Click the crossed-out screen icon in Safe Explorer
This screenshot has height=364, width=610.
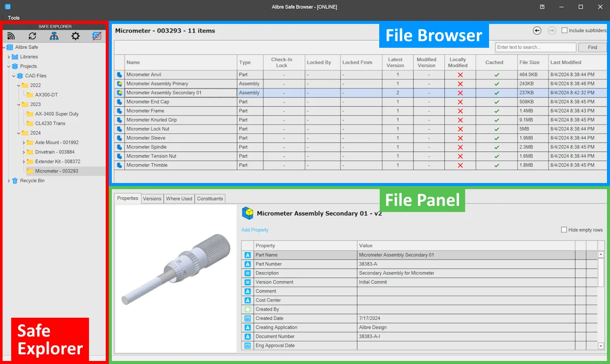(97, 36)
